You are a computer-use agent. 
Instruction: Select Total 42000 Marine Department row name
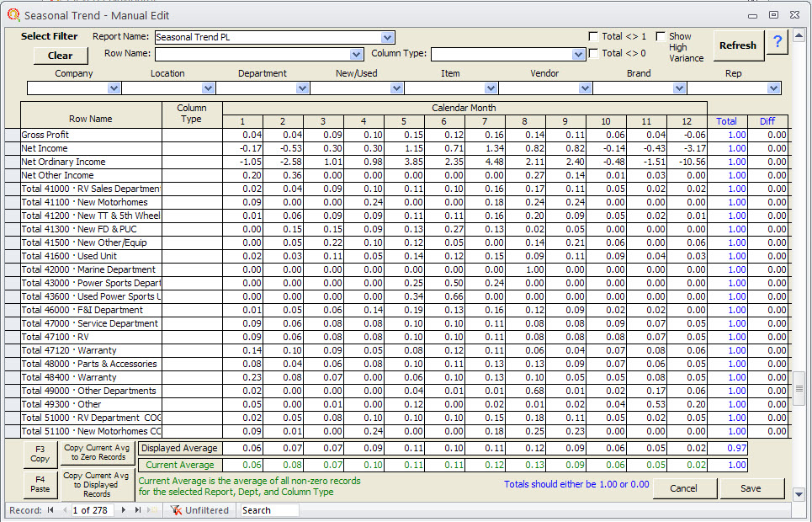tap(91, 269)
